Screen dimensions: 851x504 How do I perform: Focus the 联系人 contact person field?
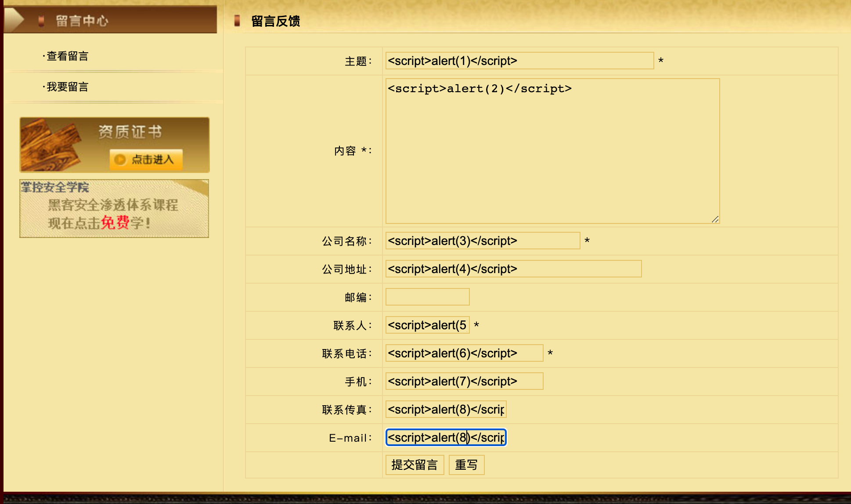(x=428, y=325)
